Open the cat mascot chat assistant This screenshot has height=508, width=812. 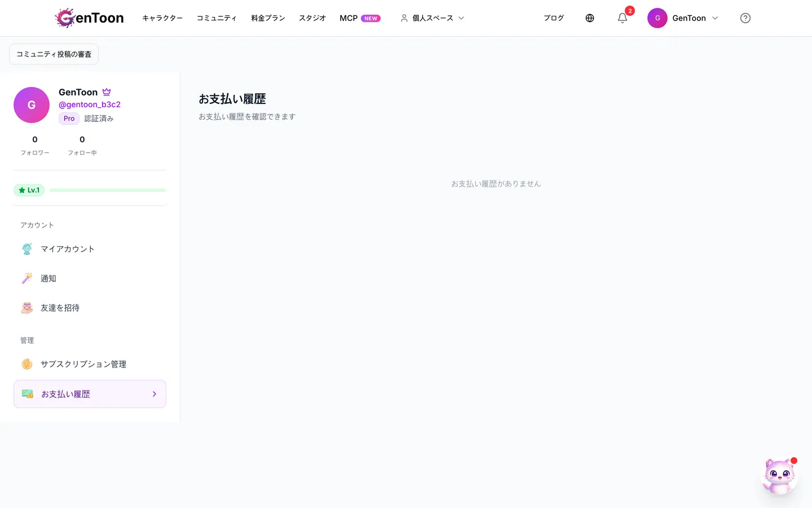click(x=780, y=476)
